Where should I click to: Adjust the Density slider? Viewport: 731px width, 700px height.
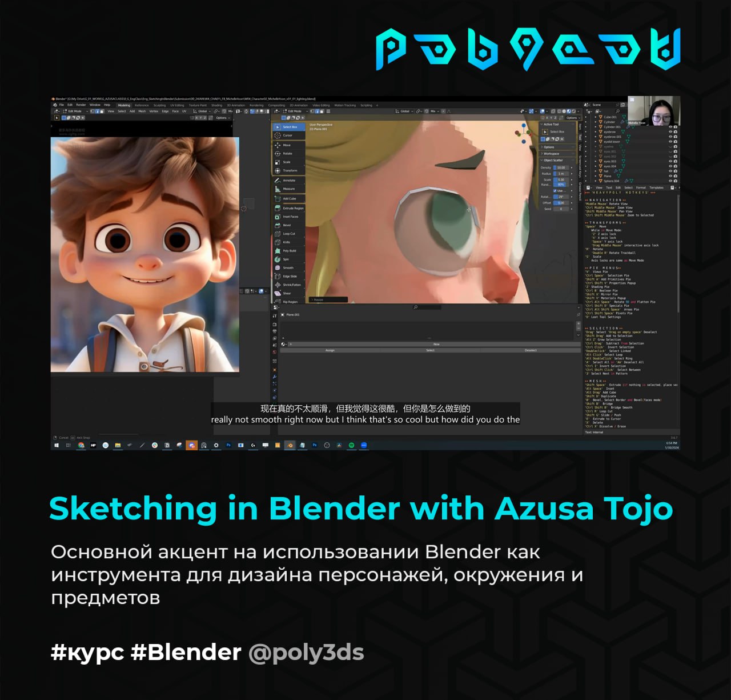pos(561,167)
